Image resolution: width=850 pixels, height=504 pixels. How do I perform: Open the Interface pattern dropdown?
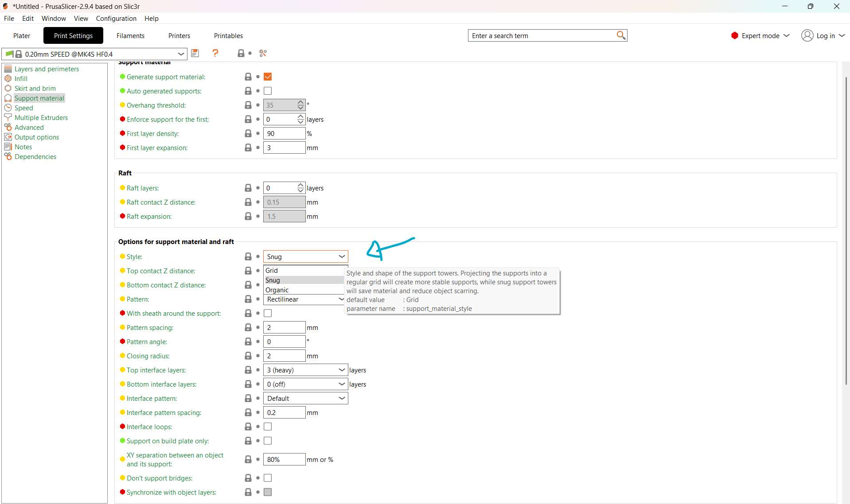coord(305,398)
